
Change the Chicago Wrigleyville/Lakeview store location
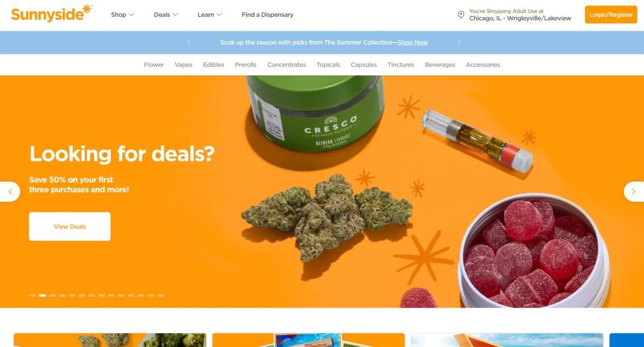520,18
